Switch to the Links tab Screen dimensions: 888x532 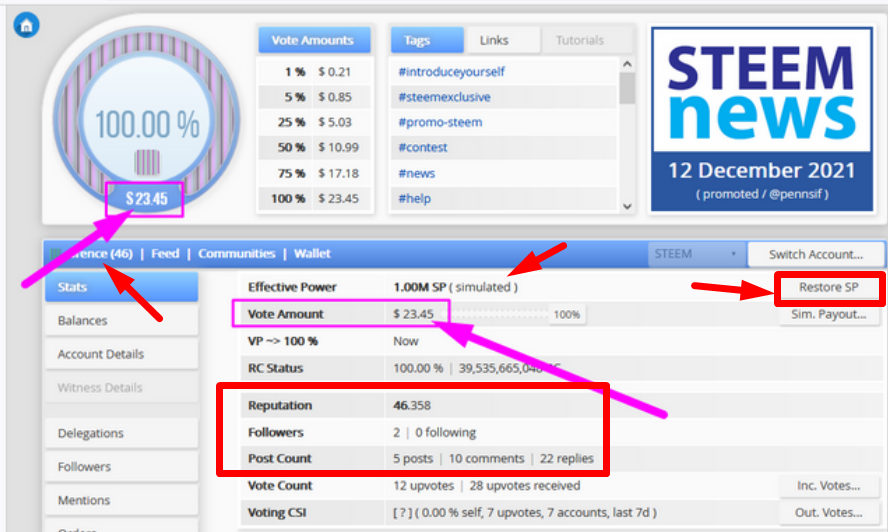[x=501, y=40]
